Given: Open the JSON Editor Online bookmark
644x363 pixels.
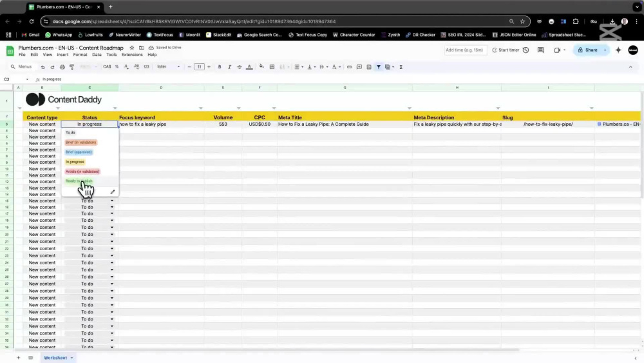Looking at the screenshot, I should (514, 35).
